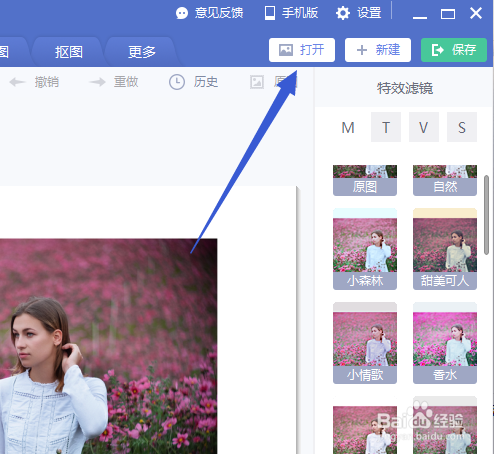Image resolution: width=494 pixels, height=454 pixels.
Task: Switch to the 抠图 tab
Action: 68,52
